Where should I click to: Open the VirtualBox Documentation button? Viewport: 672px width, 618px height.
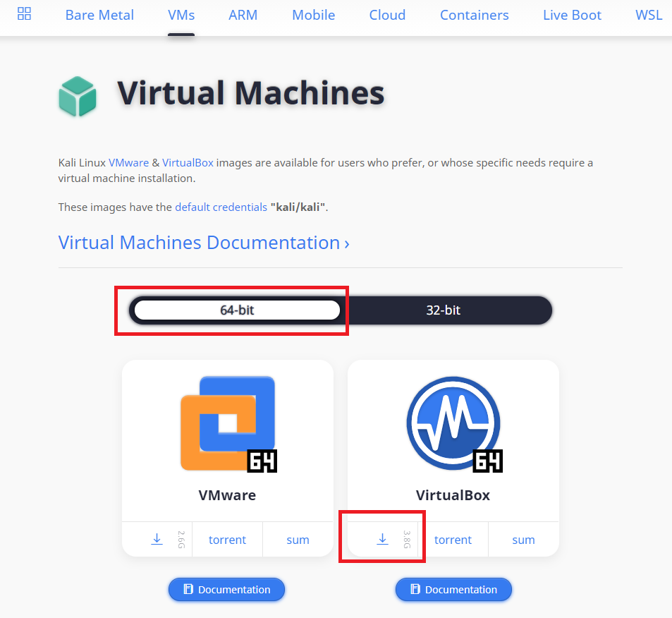(x=453, y=589)
